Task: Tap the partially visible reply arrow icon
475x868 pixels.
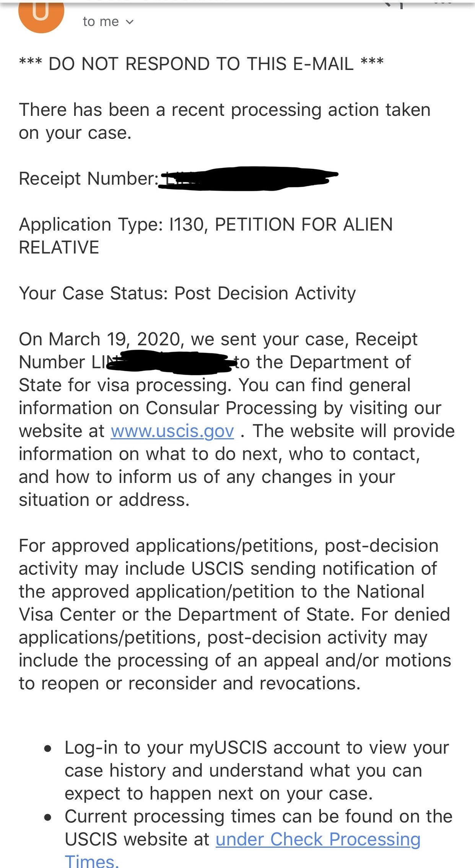Action: (x=394, y=4)
